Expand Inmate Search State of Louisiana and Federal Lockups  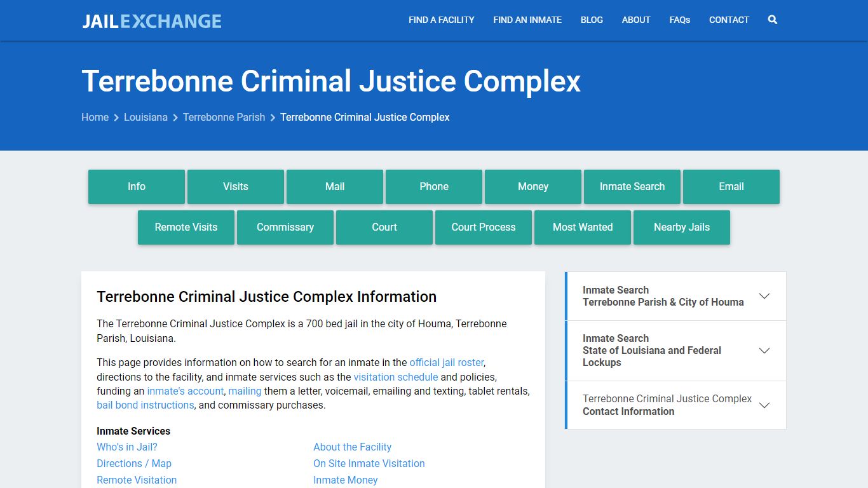pyautogui.click(x=676, y=351)
